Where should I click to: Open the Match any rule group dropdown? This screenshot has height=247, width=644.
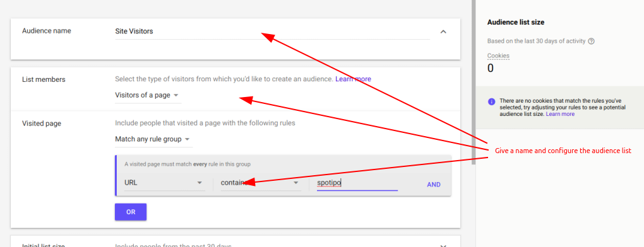coord(153,139)
